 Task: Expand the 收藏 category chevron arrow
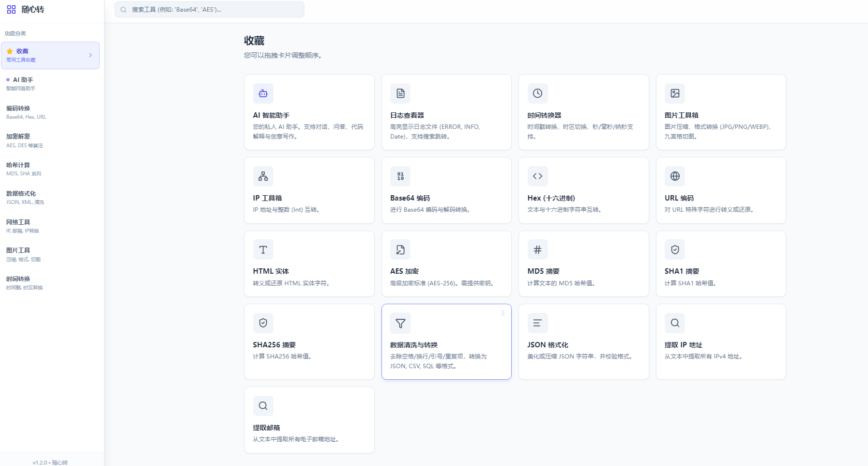91,55
